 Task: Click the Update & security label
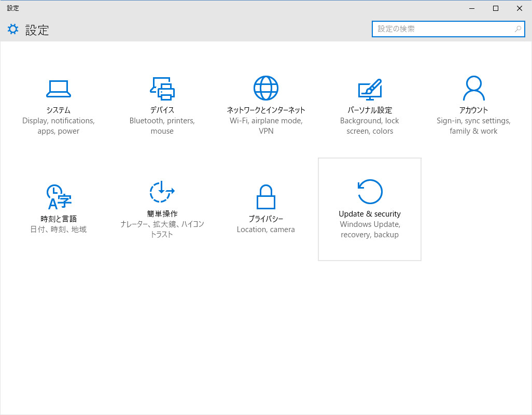[370, 214]
